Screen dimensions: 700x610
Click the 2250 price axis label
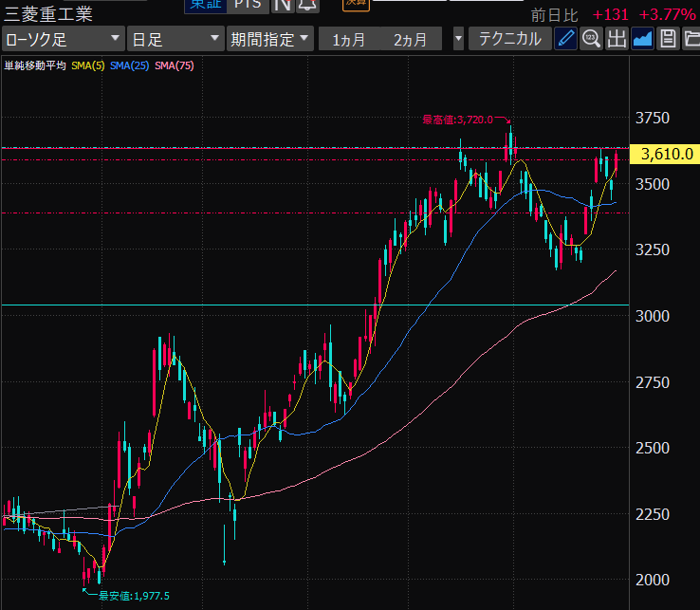coord(653,514)
